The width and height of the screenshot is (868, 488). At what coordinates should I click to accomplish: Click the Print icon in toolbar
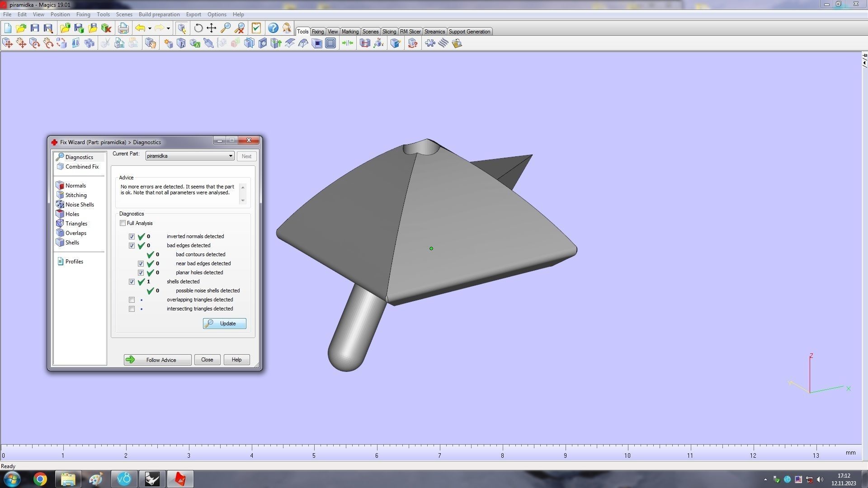coord(123,28)
